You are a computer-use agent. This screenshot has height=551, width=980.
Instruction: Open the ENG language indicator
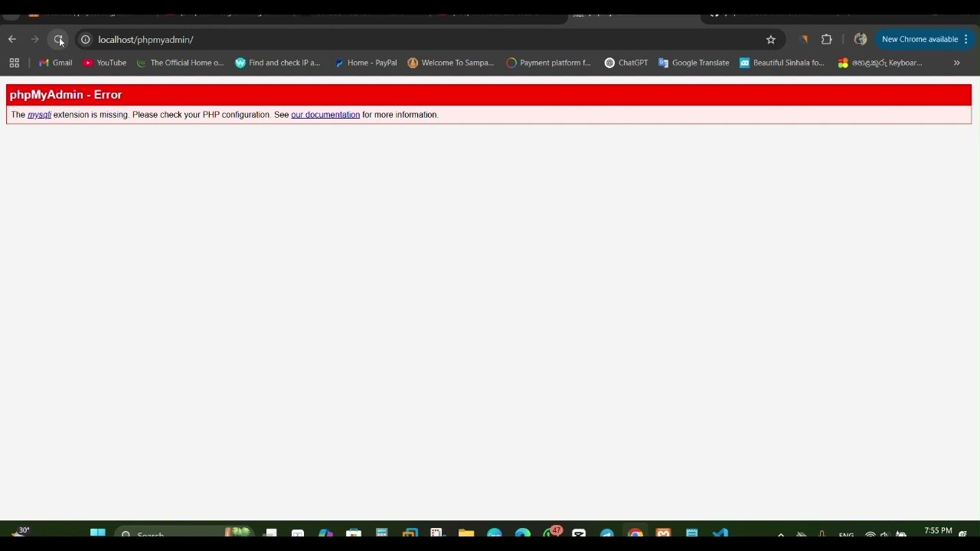846,534
